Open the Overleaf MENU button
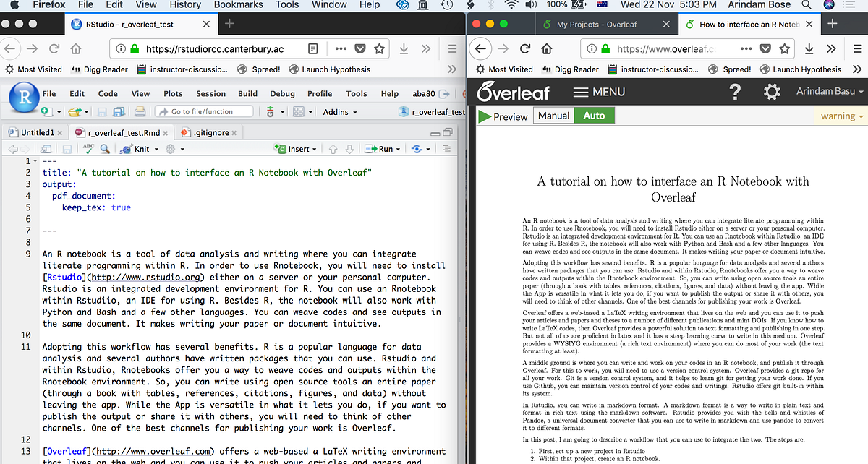The height and width of the screenshot is (464, 868). [x=599, y=92]
